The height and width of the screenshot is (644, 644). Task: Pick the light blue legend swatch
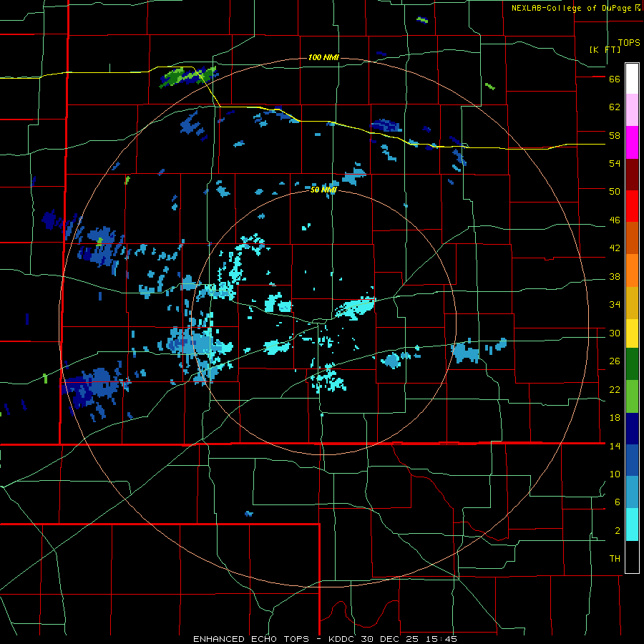tap(632, 492)
